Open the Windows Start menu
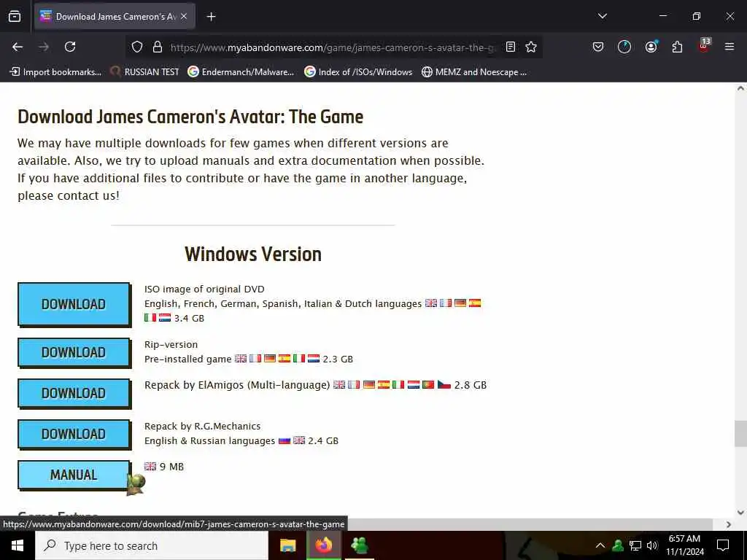747x560 pixels. [18, 545]
